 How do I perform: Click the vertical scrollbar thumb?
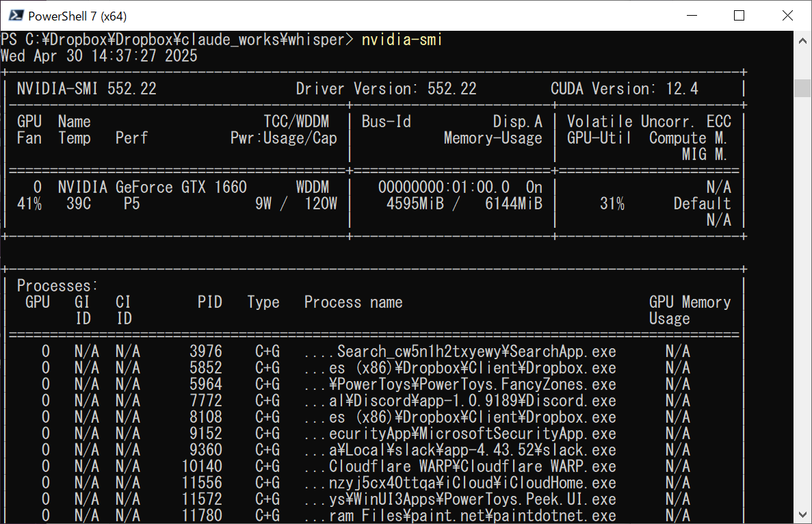(x=802, y=88)
